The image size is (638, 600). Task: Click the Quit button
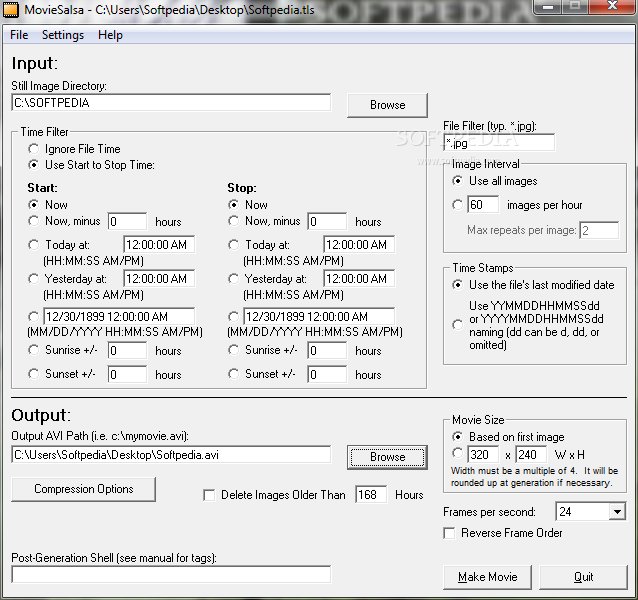pos(583,577)
